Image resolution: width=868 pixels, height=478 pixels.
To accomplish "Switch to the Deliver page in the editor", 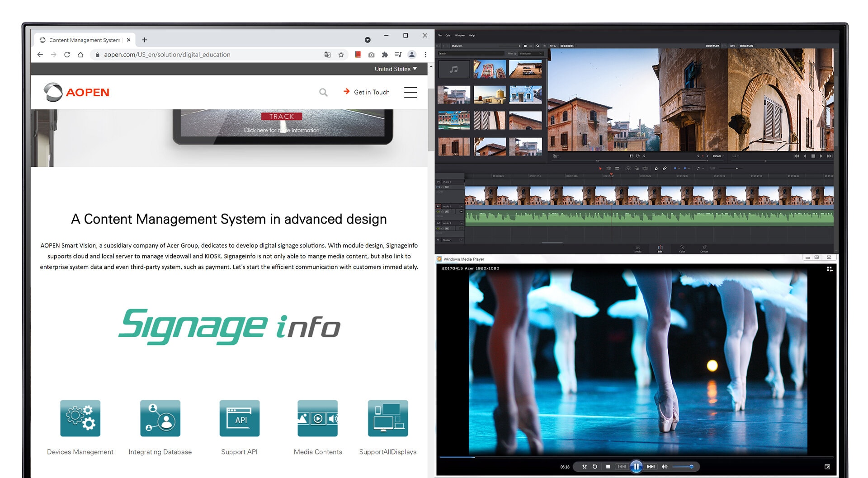I will [704, 248].
